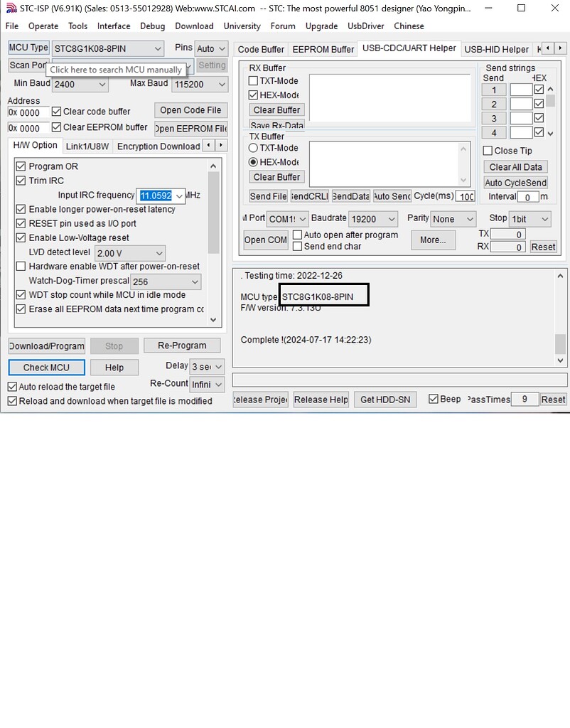Click inside the Cycle(ms) input field
The height and width of the screenshot is (728, 570).
(x=465, y=197)
